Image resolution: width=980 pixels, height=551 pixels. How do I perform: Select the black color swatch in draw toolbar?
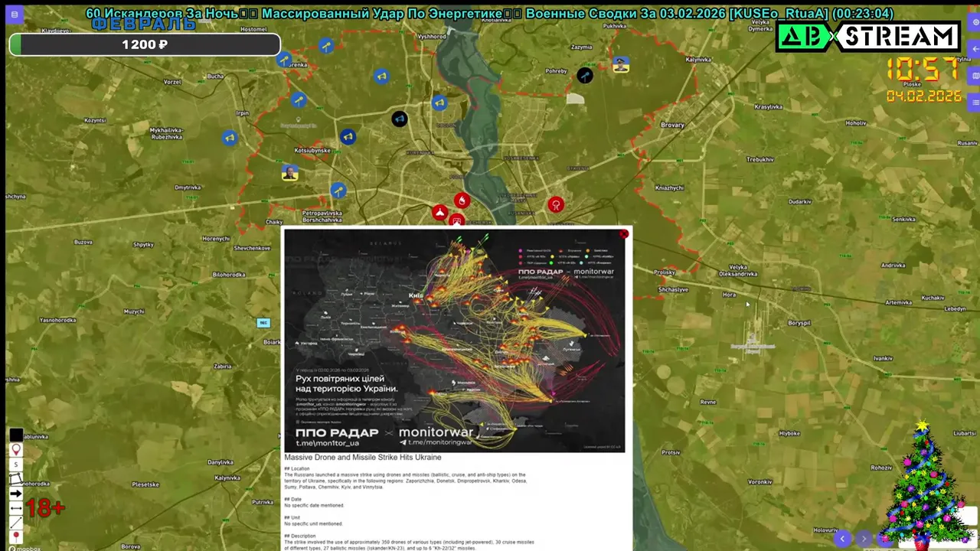(16, 435)
